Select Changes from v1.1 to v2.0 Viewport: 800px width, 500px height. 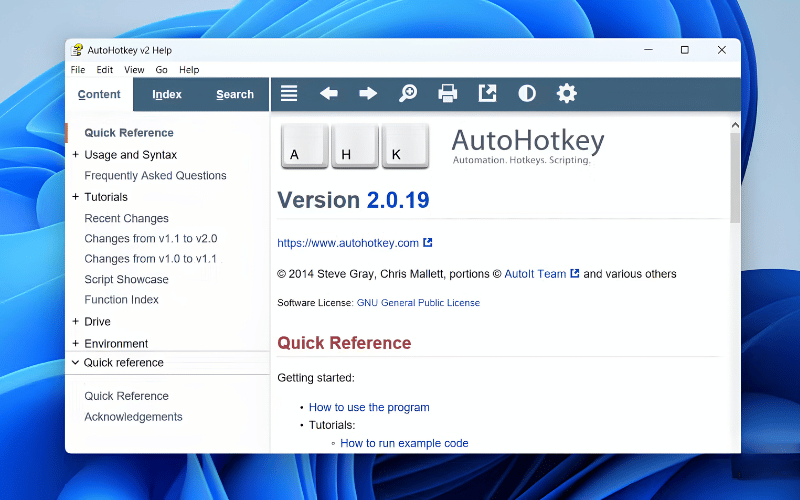point(151,238)
